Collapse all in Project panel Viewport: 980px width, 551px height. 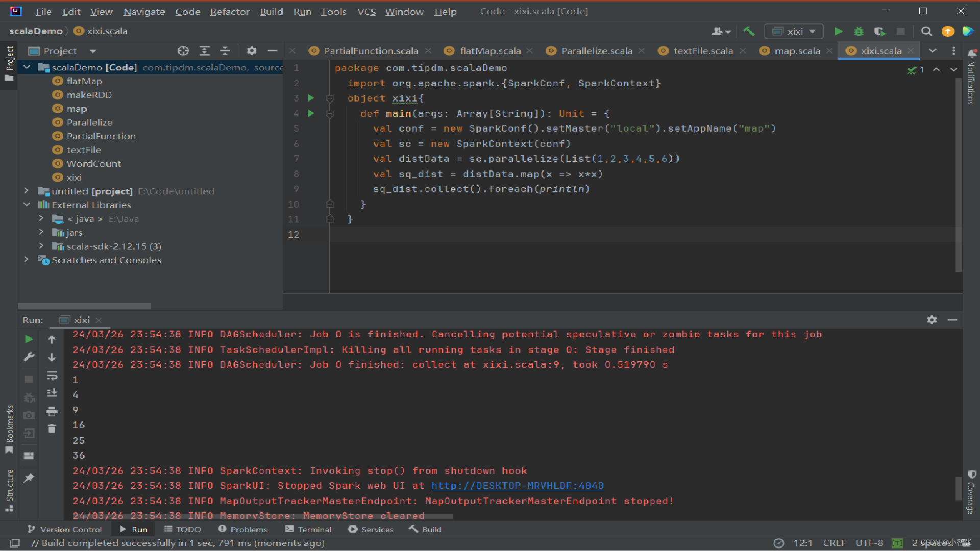[x=225, y=51]
